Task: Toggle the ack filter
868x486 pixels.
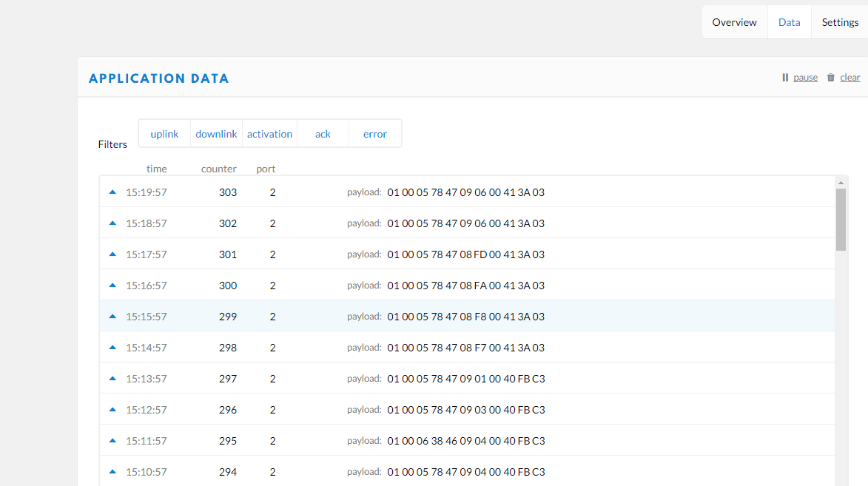Action: (323, 134)
